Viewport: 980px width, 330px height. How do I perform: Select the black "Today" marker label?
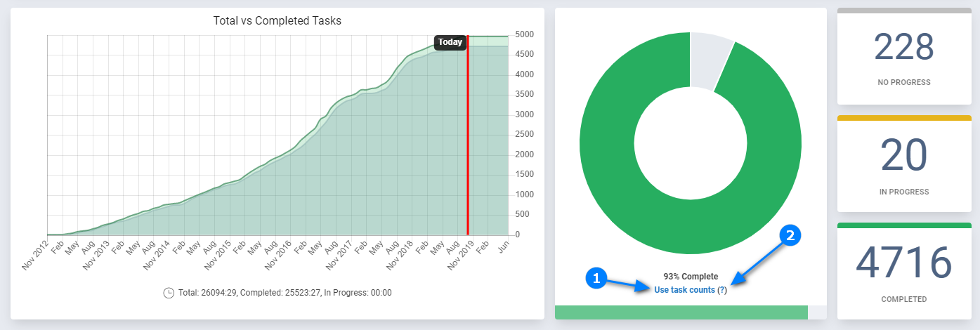tap(450, 42)
